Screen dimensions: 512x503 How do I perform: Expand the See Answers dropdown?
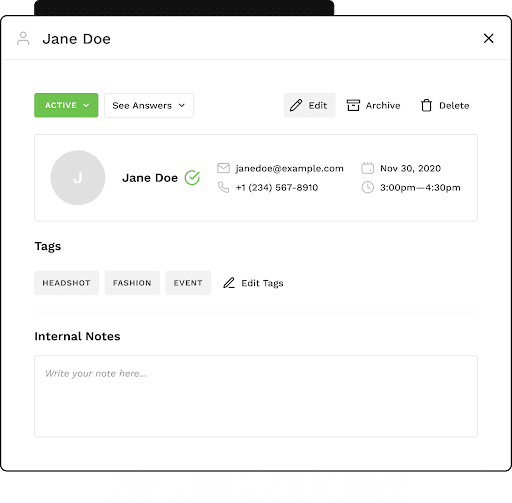149,105
